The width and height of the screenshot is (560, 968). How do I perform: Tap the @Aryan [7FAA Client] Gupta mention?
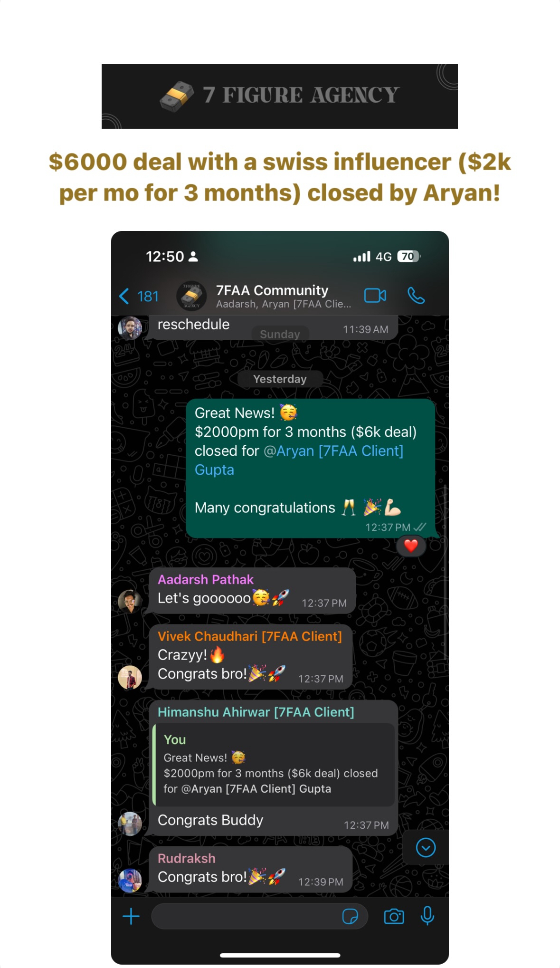[x=299, y=460]
